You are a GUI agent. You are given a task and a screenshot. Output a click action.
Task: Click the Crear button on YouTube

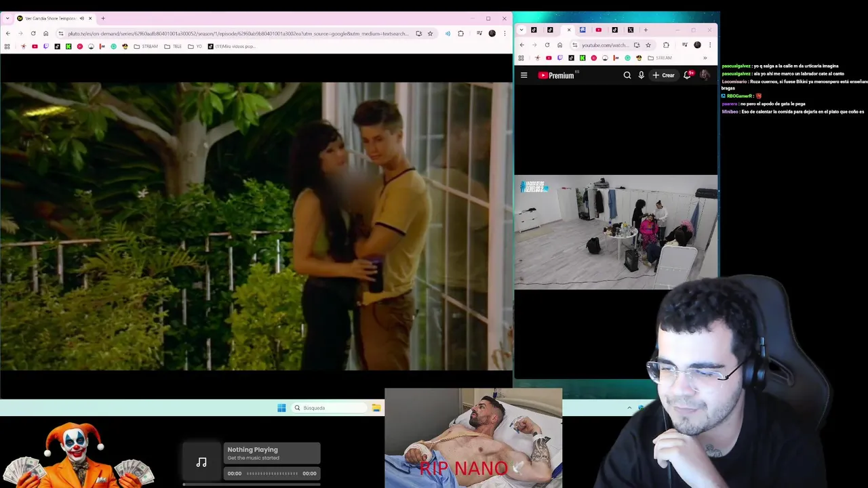664,75
